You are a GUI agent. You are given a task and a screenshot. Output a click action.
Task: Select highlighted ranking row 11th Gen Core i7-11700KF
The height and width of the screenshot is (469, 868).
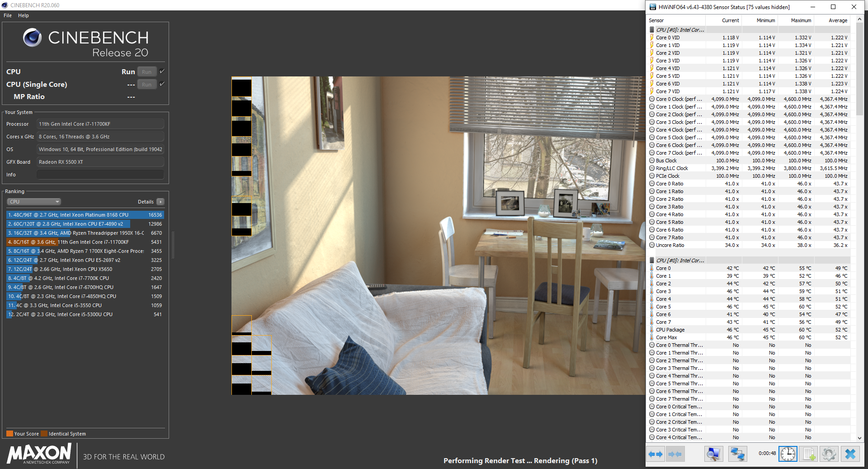[85, 242]
